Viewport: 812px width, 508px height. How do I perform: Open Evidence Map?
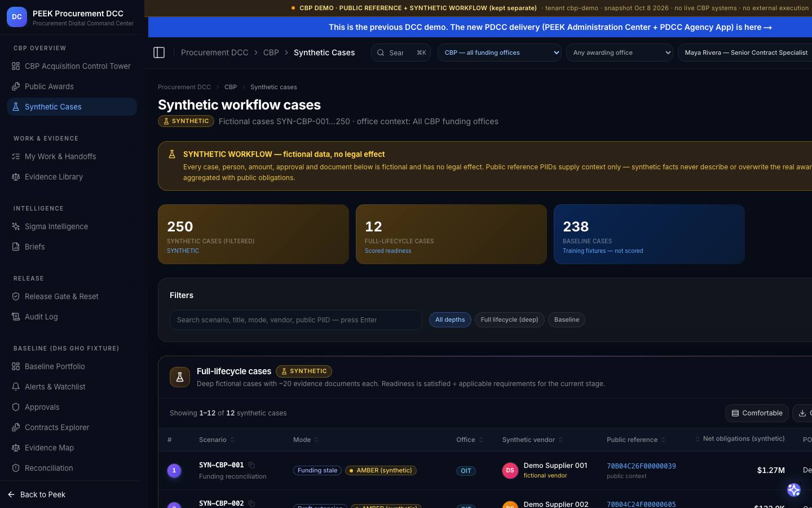72,448
